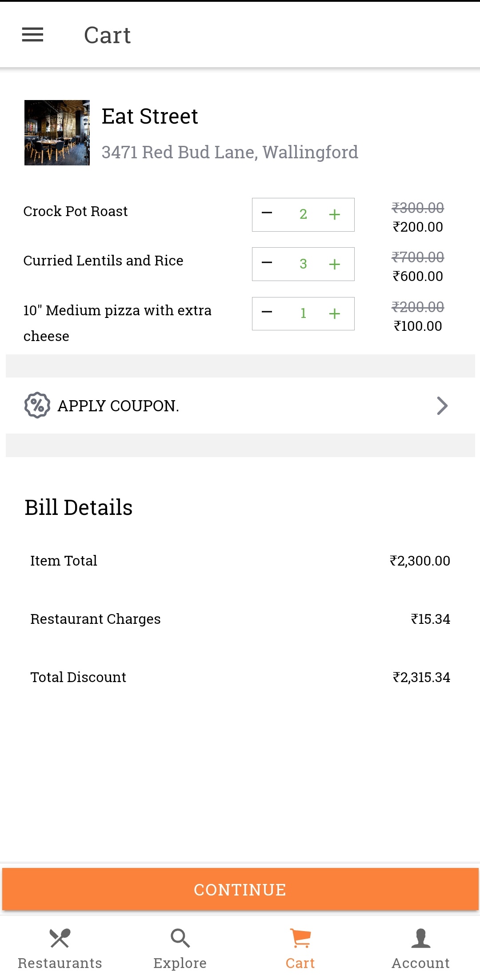Click the coupon percent badge icon
This screenshot has width=480, height=980.
tap(37, 405)
